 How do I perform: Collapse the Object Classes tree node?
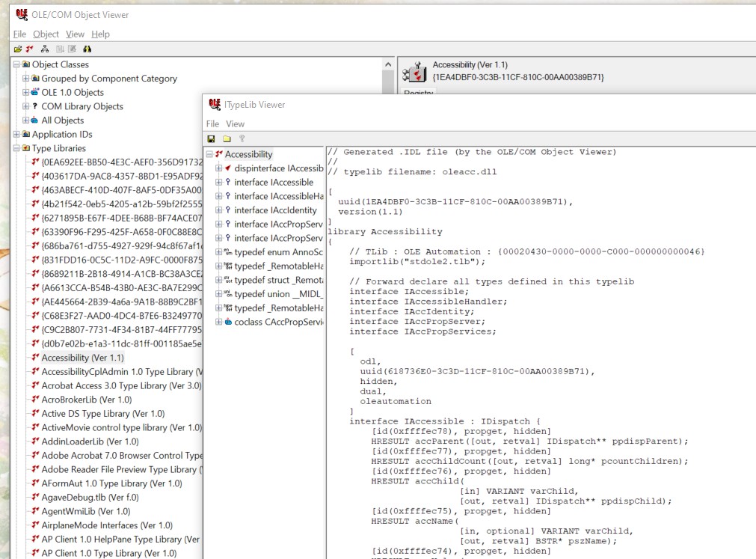[17, 64]
